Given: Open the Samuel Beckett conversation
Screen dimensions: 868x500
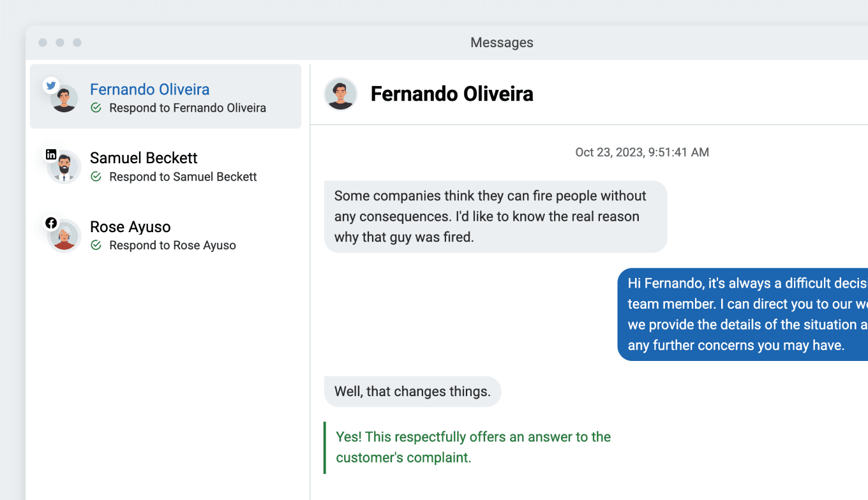Looking at the screenshot, I should tap(144, 158).
